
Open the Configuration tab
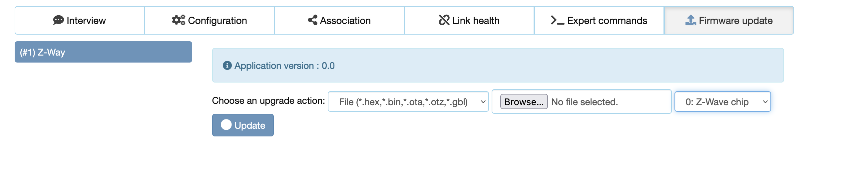point(217,21)
